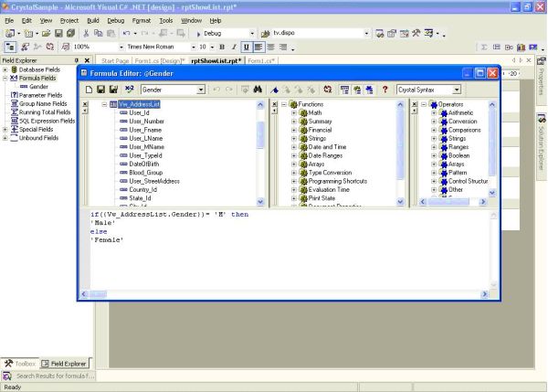Toggle Align Right in the formatting toolbar

coord(283,47)
